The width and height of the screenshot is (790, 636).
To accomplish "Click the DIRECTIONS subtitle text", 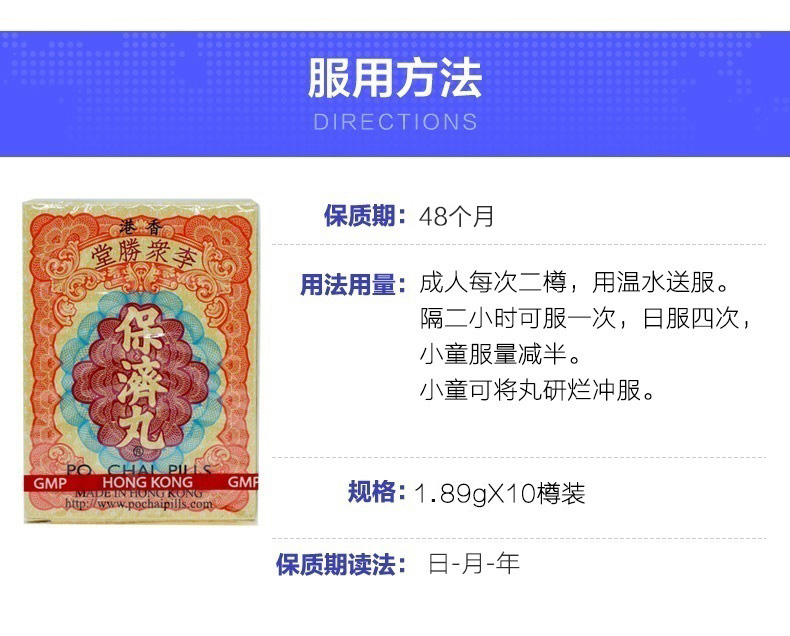I will tap(395, 121).
